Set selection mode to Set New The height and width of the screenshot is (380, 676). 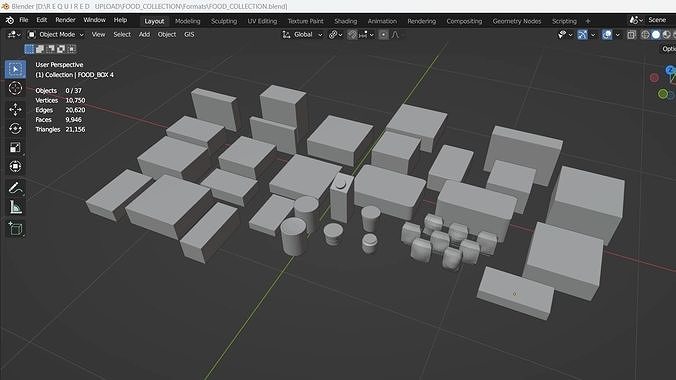[29, 49]
